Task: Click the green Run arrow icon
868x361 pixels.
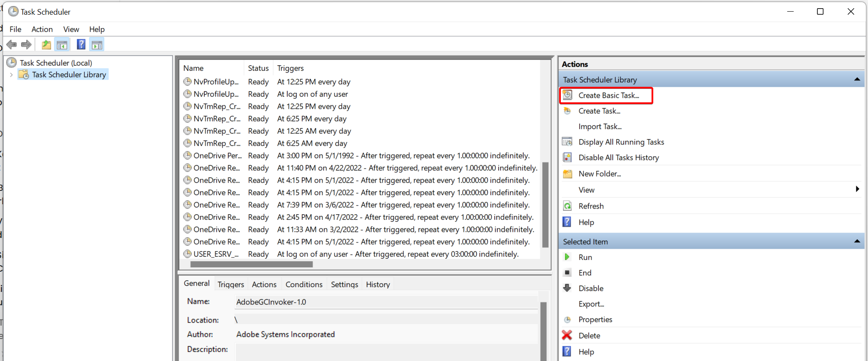Action: [567, 257]
